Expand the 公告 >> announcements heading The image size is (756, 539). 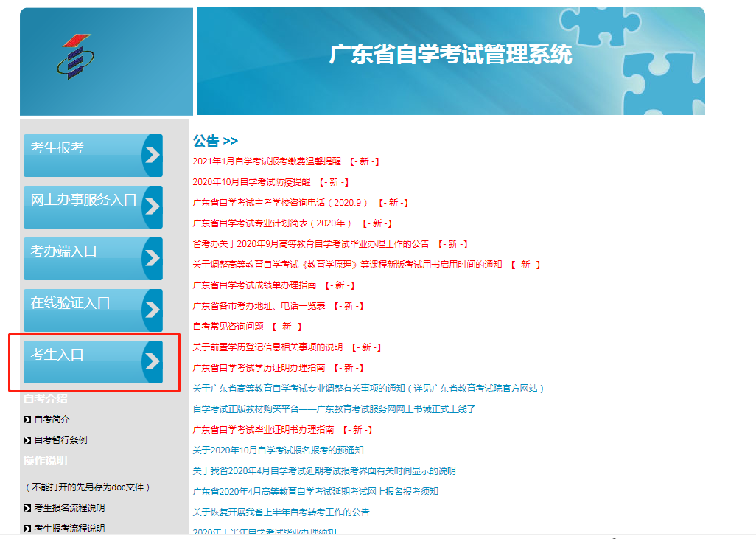(215, 141)
